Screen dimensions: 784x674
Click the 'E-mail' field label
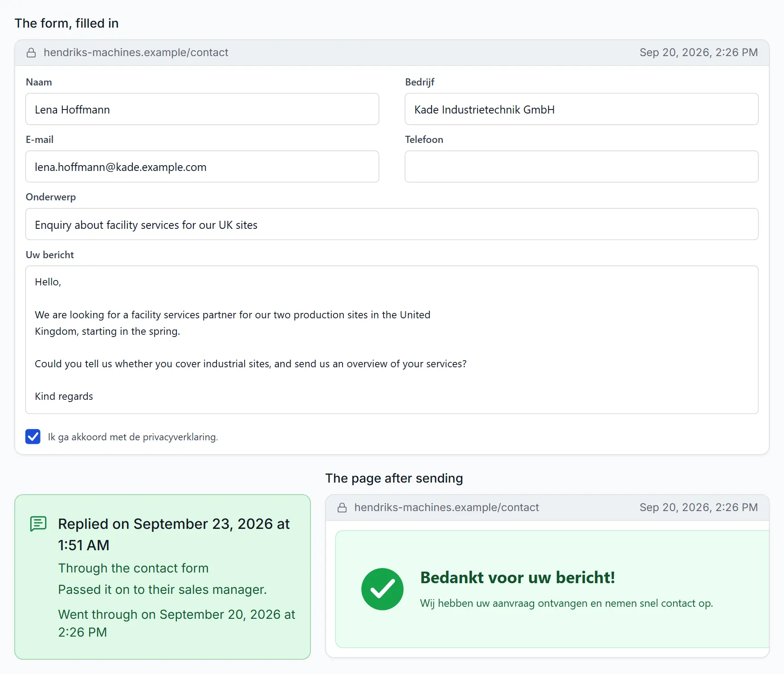pos(40,139)
